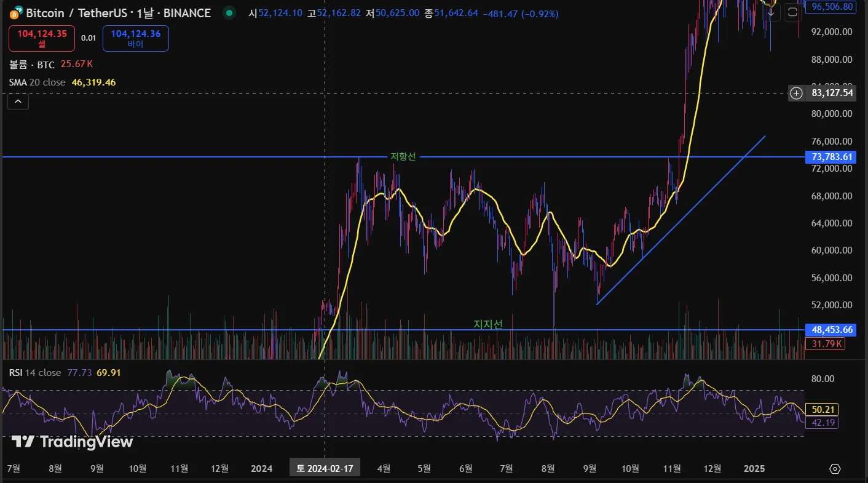The width and height of the screenshot is (868, 483).
Task: Click the −481.47 (−0.92%) change value
Action: click(521, 13)
